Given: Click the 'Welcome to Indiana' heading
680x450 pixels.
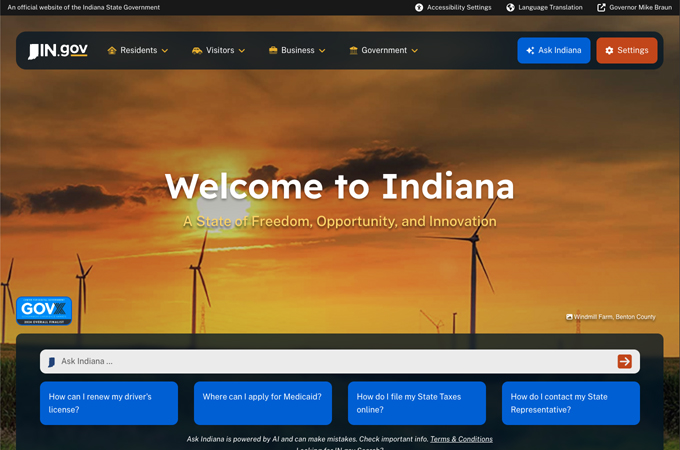Looking at the screenshot, I should click(340, 186).
